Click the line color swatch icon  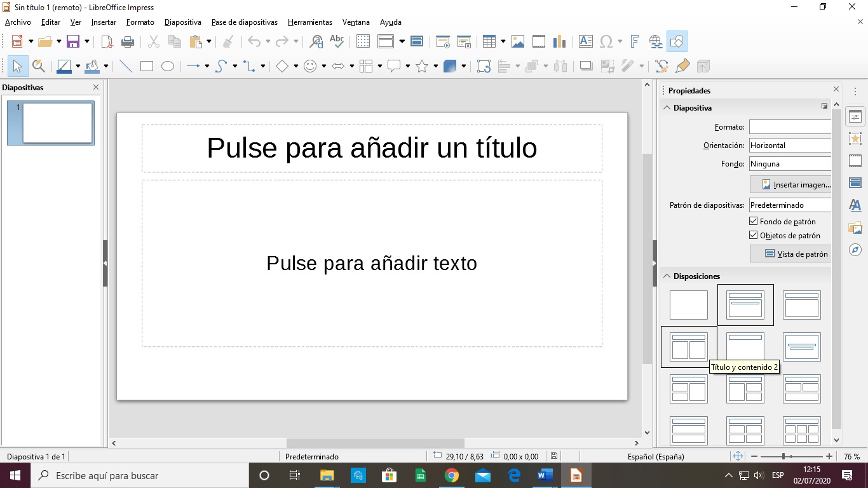click(x=64, y=66)
